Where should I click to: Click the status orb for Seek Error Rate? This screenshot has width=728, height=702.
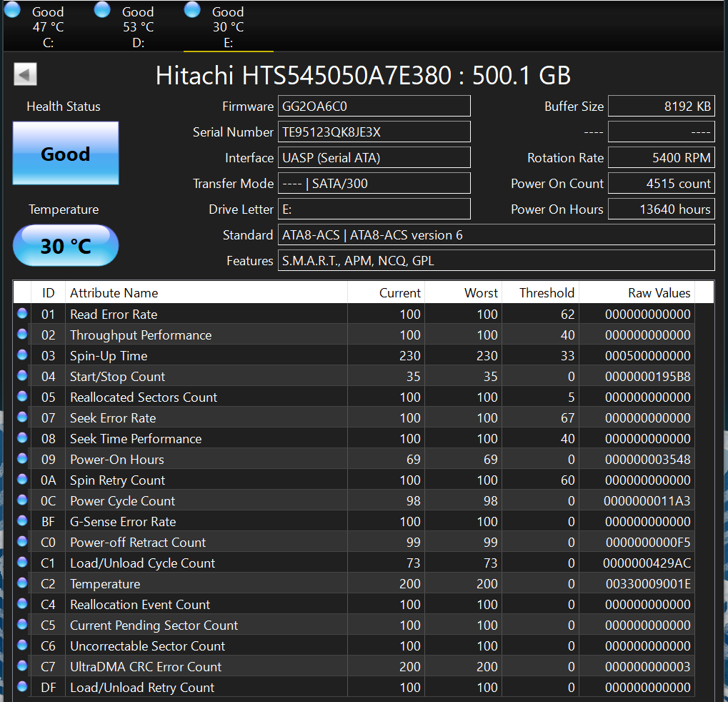tap(22, 417)
